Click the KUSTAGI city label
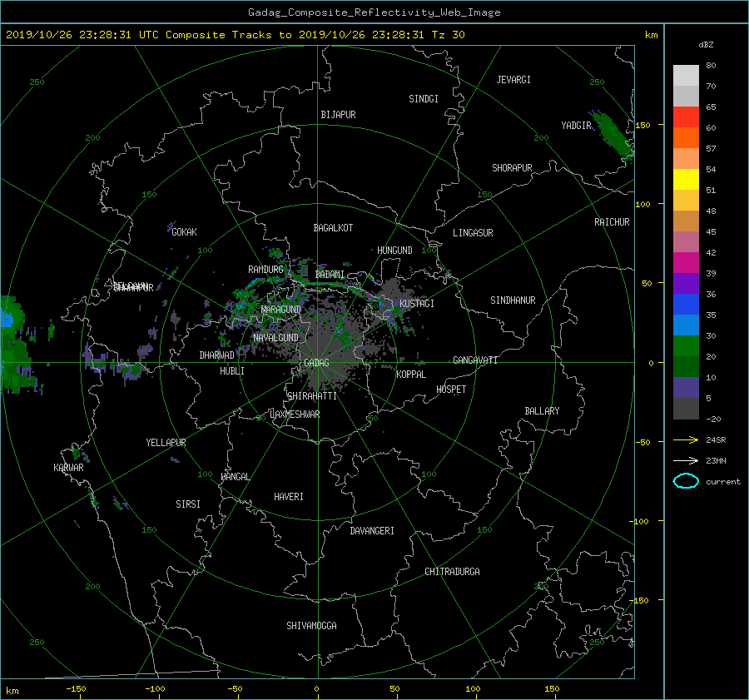Image resolution: width=749 pixels, height=700 pixels. click(417, 304)
